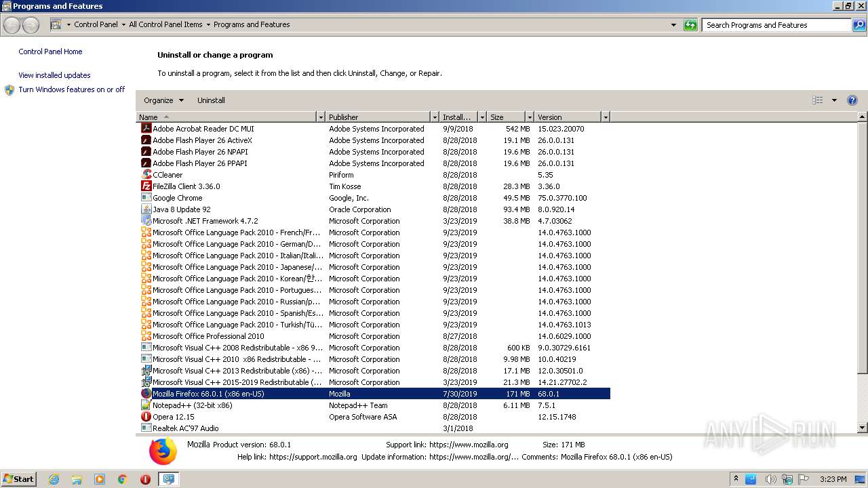Screen dimensions: 868x488
Task: Go forward with the forward arrow button
Action: [x=31, y=26]
